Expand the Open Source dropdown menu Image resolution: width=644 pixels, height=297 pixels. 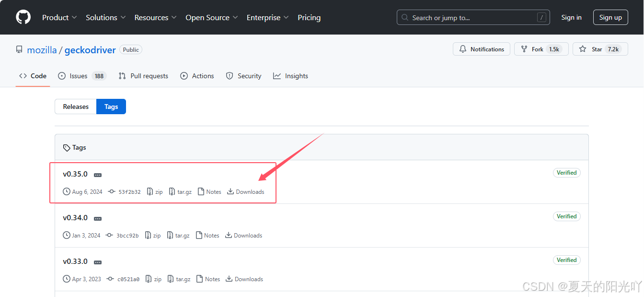click(212, 17)
